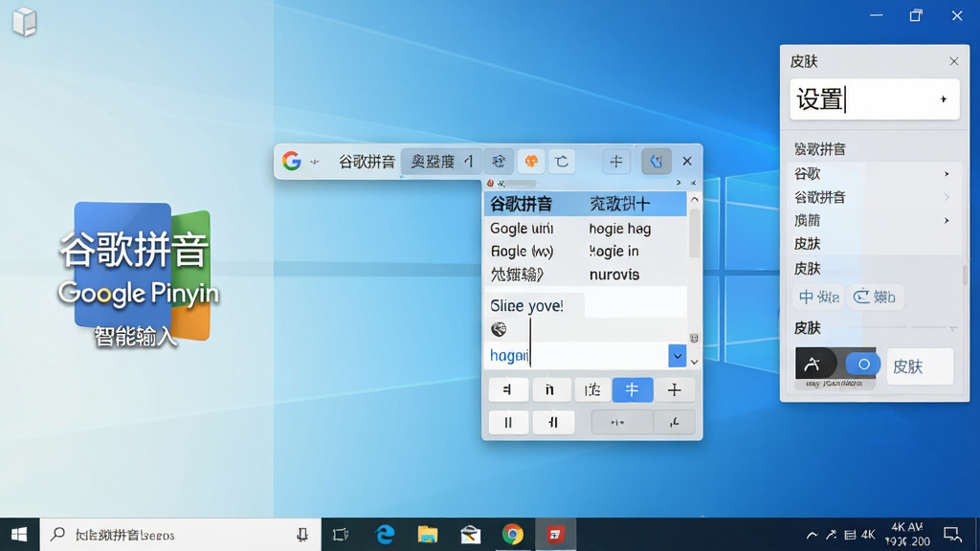Image resolution: width=980 pixels, height=551 pixels.
Task: Click the 皮肤 button beside the blue switch
Action: tap(920, 366)
